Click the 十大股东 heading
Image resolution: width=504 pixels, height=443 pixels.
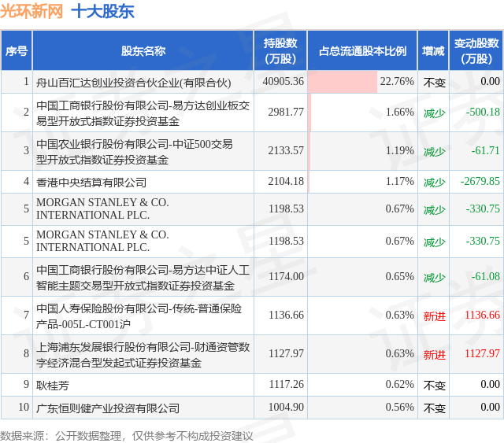(x=102, y=11)
